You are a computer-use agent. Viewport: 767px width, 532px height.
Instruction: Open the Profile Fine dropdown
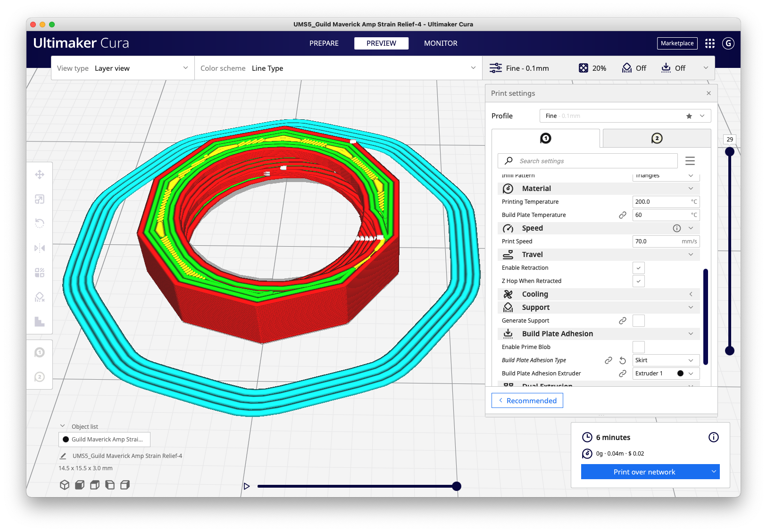click(x=625, y=116)
